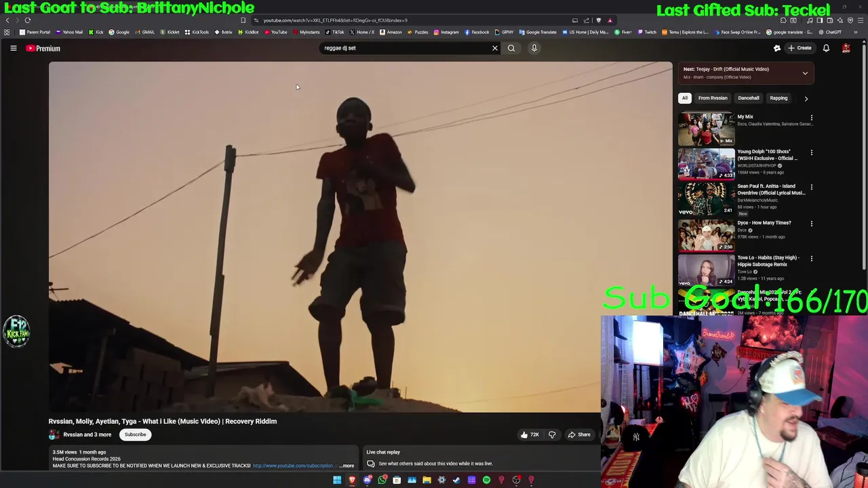Share the video
Viewport: 868px width, 488px height.
[579, 434]
